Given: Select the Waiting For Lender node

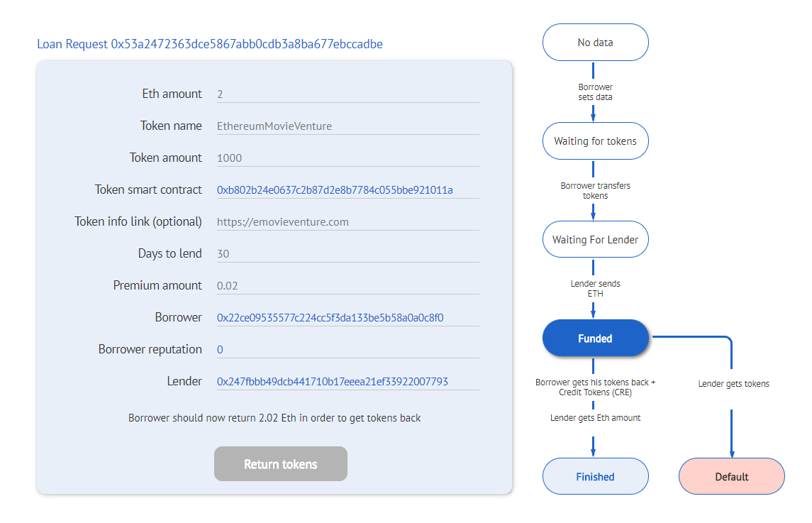Looking at the screenshot, I should (596, 239).
